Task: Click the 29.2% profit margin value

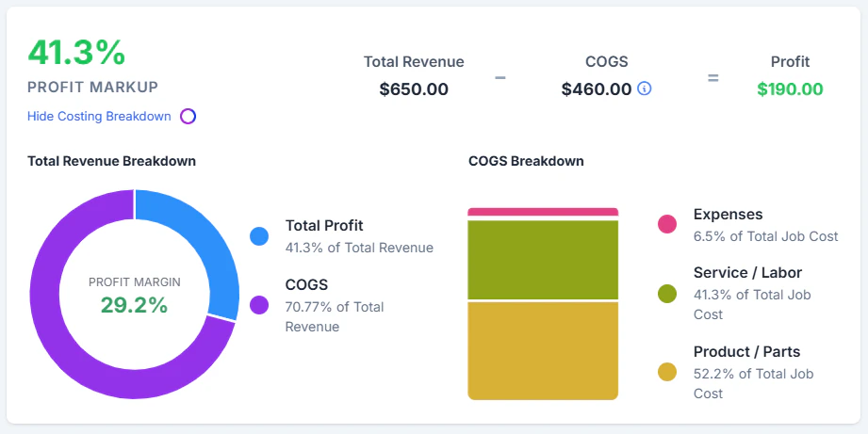Action: (x=135, y=305)
